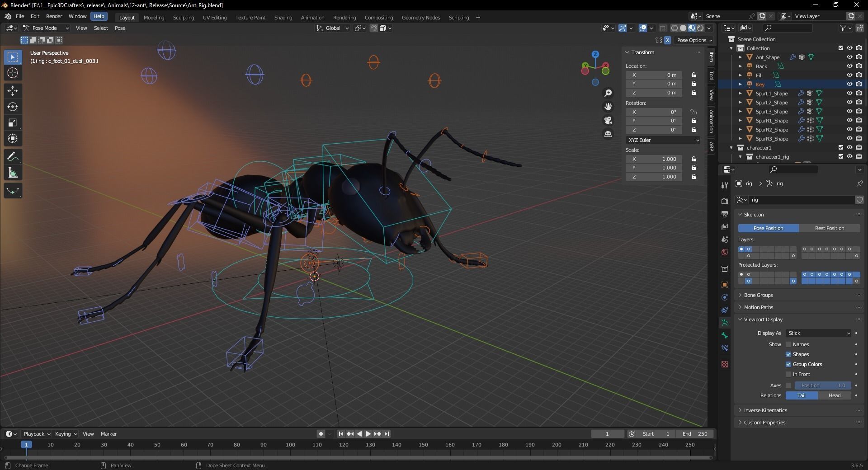Switch to the Animation workspace tab

[x=312, y=18]
